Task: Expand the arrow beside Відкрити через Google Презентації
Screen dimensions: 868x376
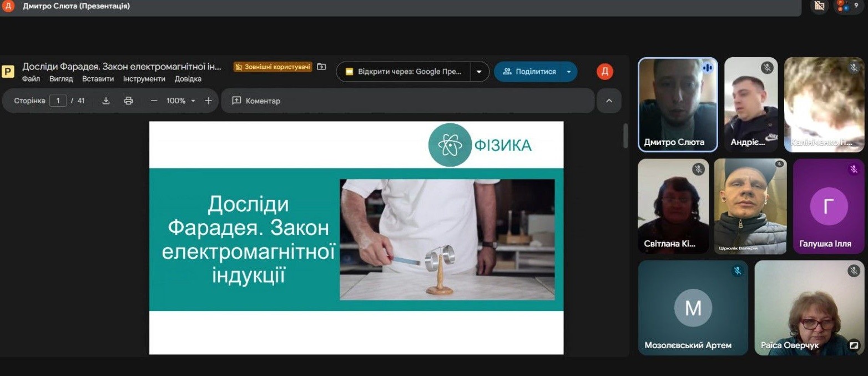Action: click(x=479, y=72)
